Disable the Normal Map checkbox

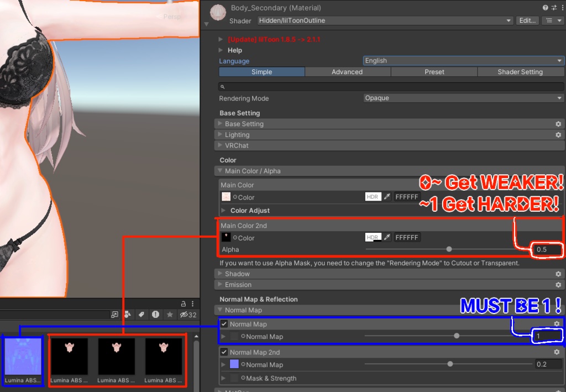(x=224, y=324)
